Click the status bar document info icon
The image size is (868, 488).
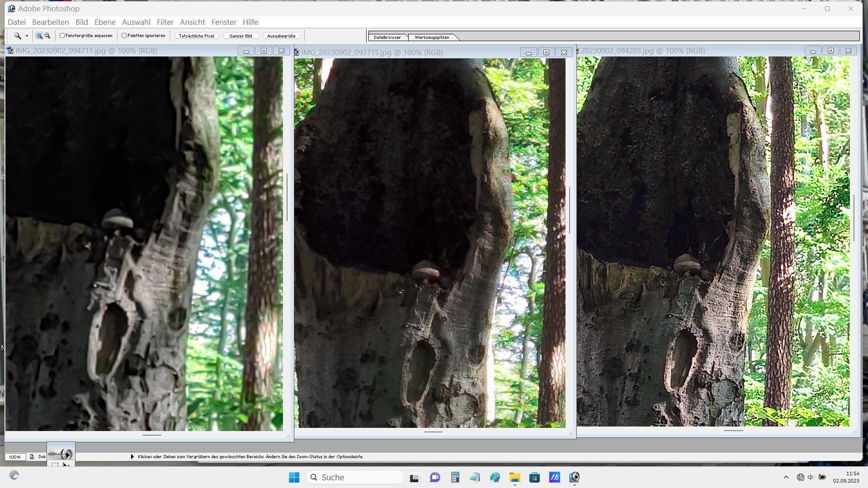coord(32,457)
